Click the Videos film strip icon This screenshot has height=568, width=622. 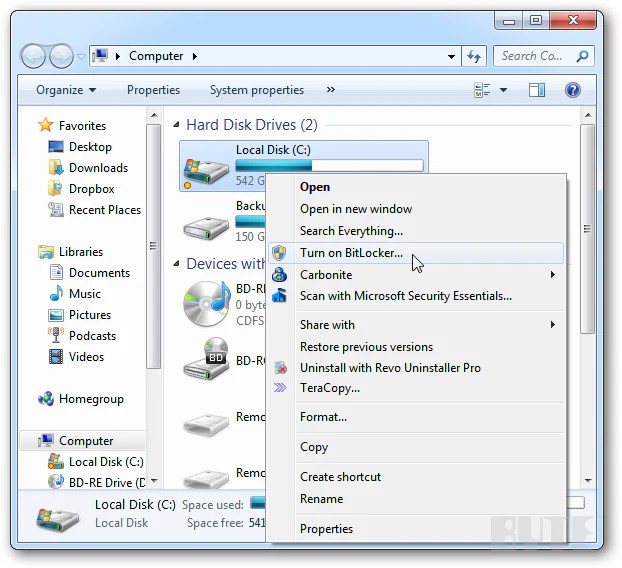click(56, 356)
